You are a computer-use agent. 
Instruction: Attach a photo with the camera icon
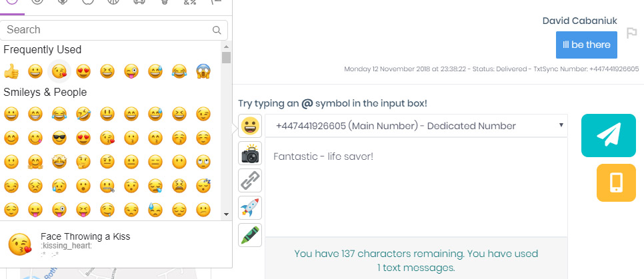click(250, 153)
